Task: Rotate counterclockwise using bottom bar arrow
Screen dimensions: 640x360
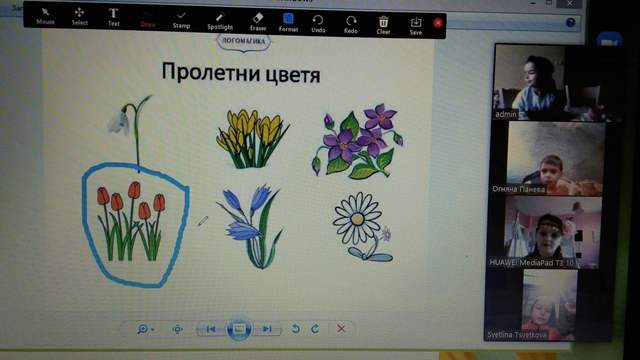Action: [296, 329]
